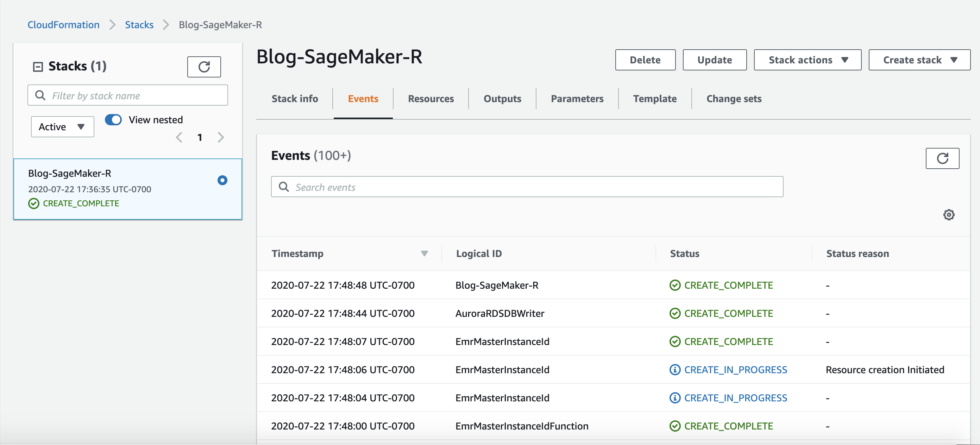Click CREATE_COMPLETE status icon for AuroraRDSDBWriter

[x=675, y=313]
